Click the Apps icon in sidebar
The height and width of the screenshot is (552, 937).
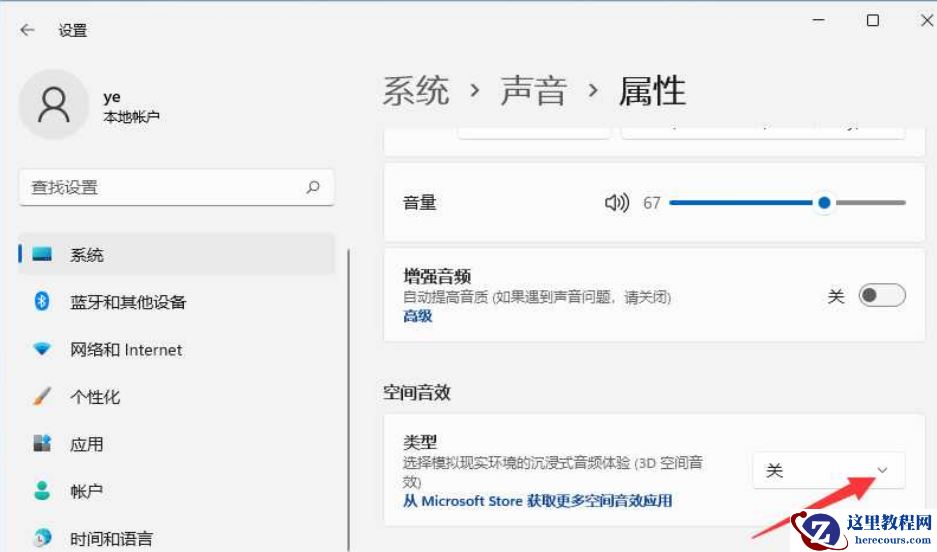pyautogui.click(x=42, y=443)
